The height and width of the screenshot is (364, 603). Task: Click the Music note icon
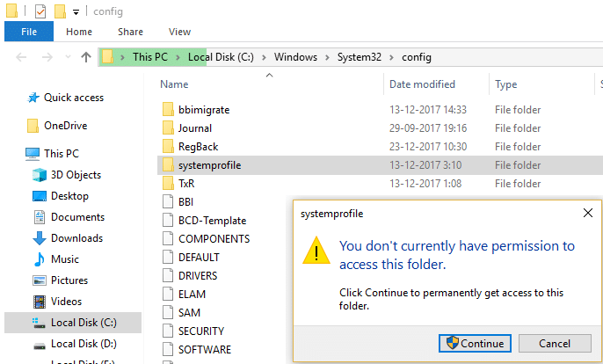click(x=39, y=259)
